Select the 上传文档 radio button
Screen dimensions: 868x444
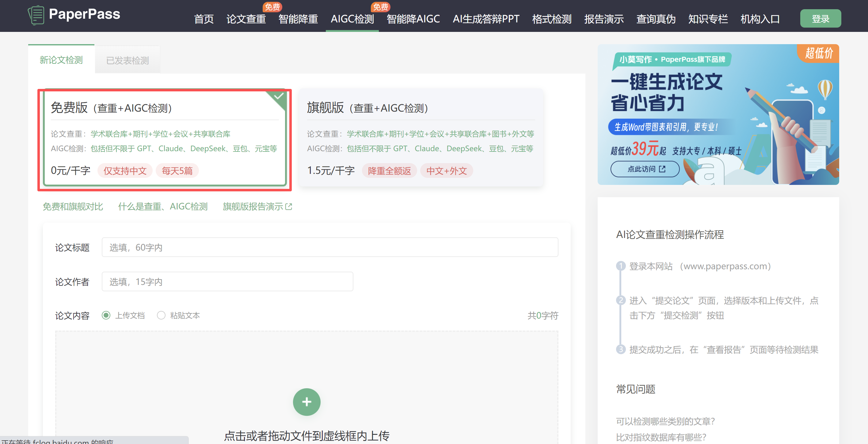tap(106, 315)
